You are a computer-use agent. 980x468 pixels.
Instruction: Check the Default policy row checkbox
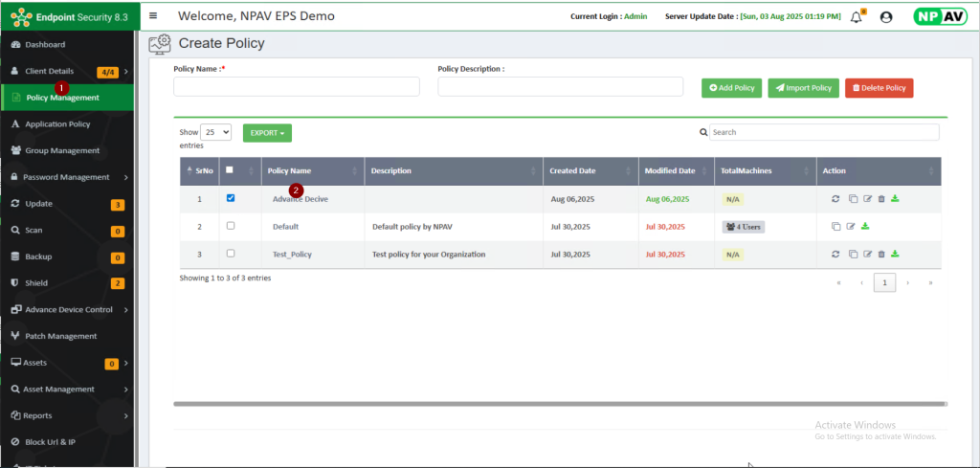coord(230,226)
